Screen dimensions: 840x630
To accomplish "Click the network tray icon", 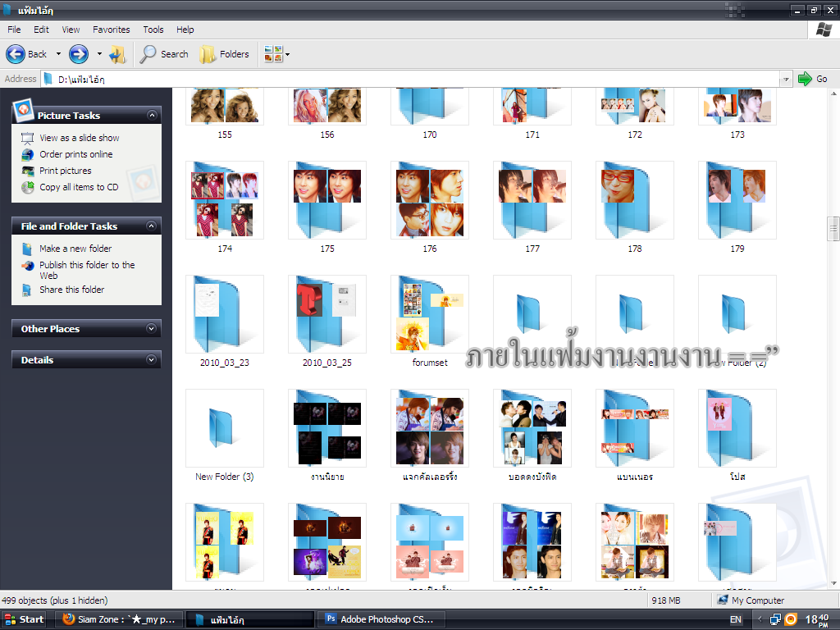I will coord(775,620).
